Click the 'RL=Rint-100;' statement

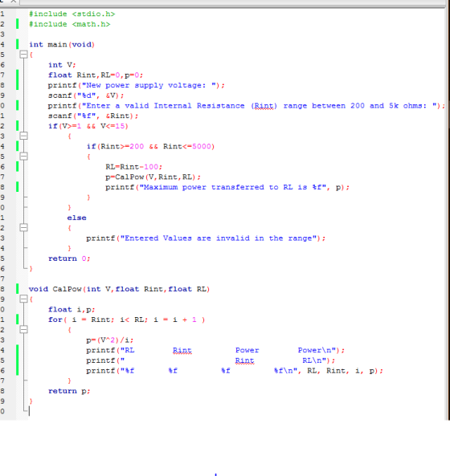click(134, 167)
